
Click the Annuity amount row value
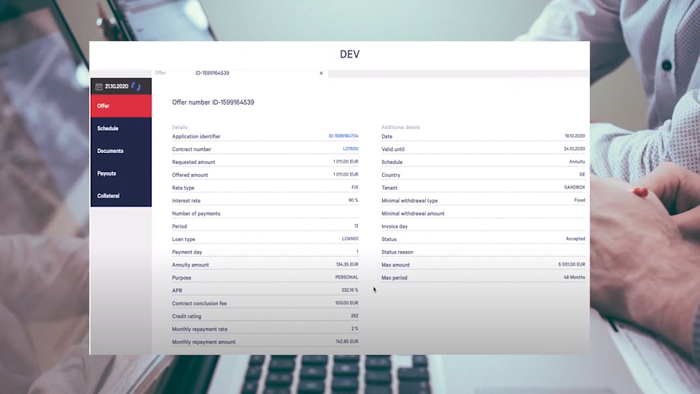tap(347, 265)
